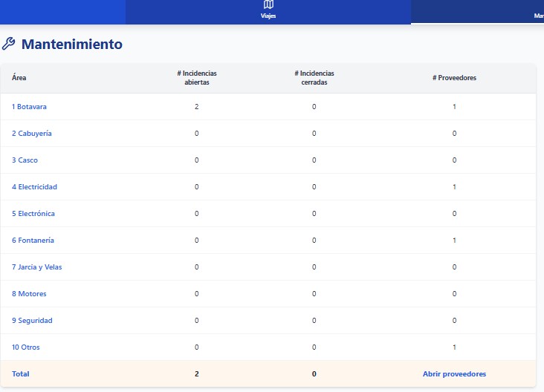The width and height of the screenshot is (544, 392).
Task: Open the 1 Botavara area
Action: (29, 107)
